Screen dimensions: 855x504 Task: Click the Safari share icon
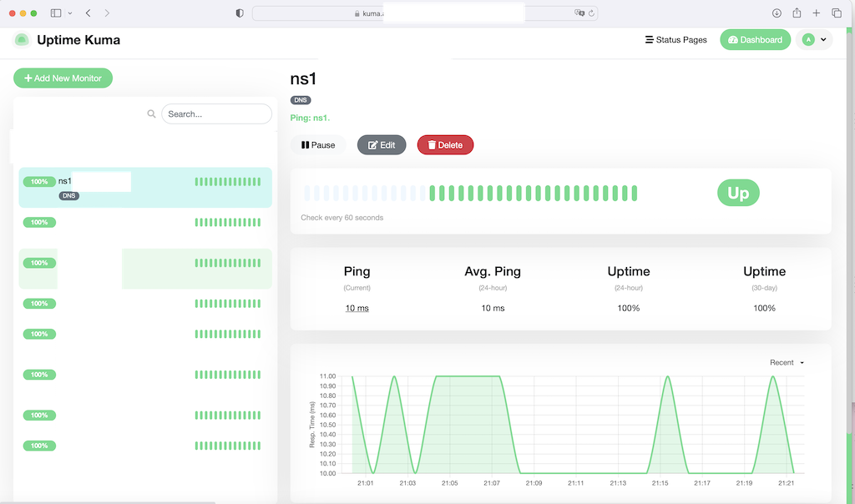[797, 13]
